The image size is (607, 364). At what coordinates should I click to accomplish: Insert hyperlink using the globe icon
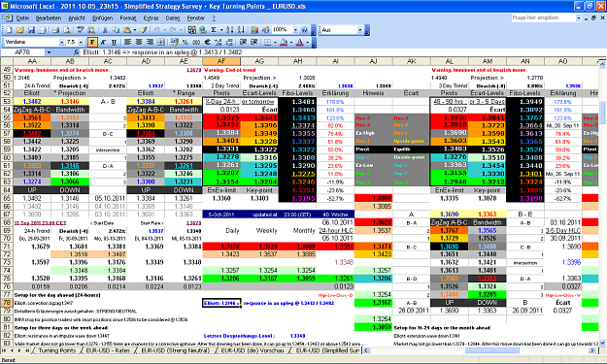pos(202,30)
